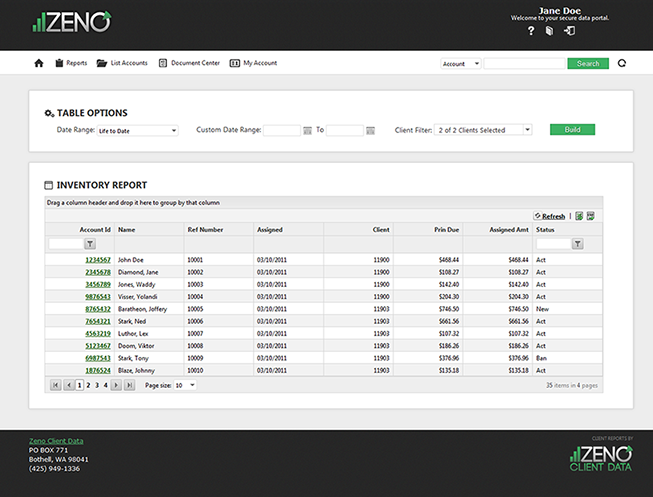Viewport: 653px width, 497px height.
Task: Click the search text input field
Action: click(524, 63)
